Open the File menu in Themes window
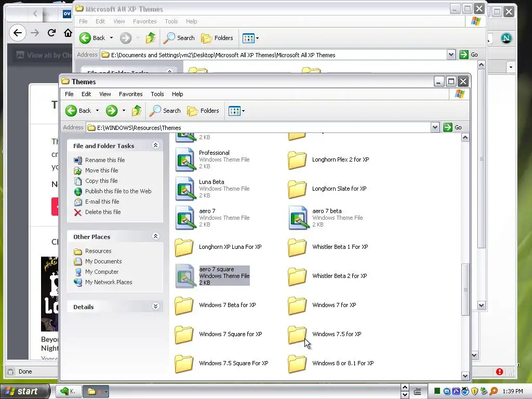Image resolution: width=532 pixels, height=399 pixels. [x=69, y=94]
